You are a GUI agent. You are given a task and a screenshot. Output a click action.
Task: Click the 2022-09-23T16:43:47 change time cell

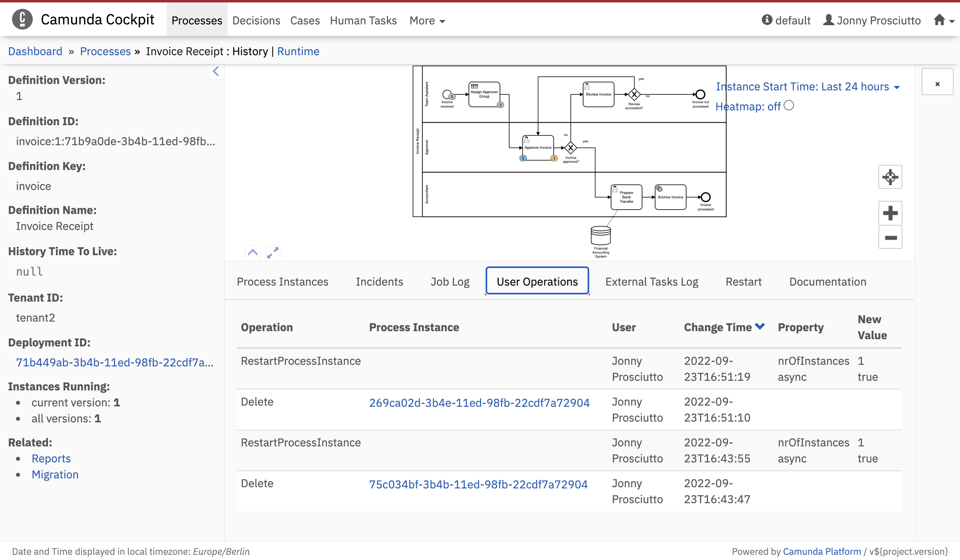click(x=717, y=491)
